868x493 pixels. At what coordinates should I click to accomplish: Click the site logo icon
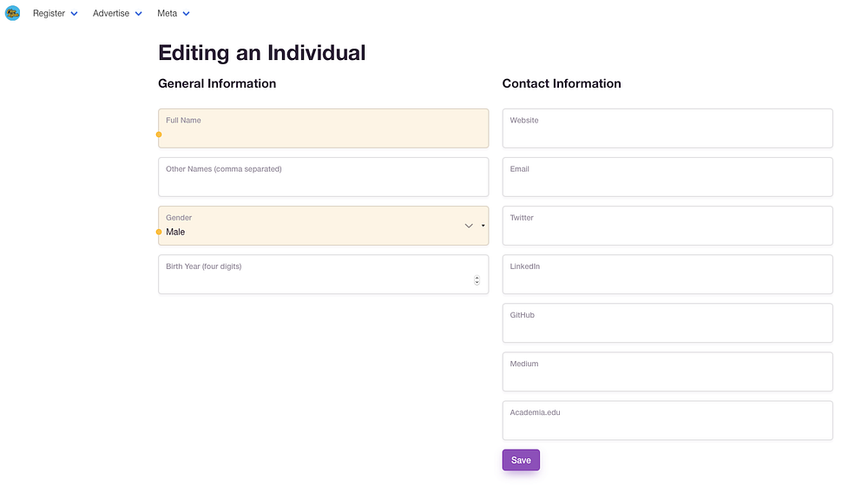click(x=12, y=13)
